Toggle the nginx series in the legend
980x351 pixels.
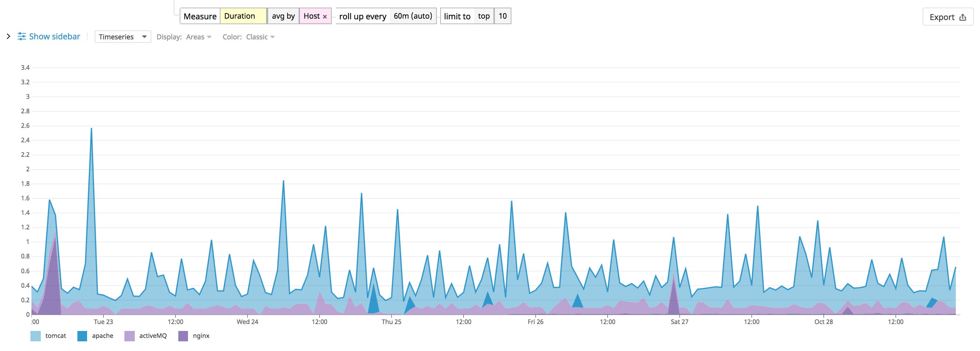pos(200,336)
